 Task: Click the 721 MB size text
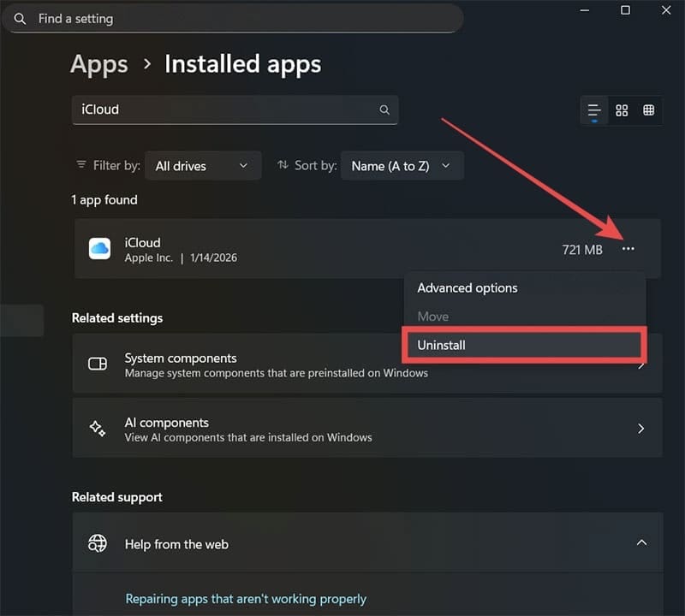pos(582,250)
